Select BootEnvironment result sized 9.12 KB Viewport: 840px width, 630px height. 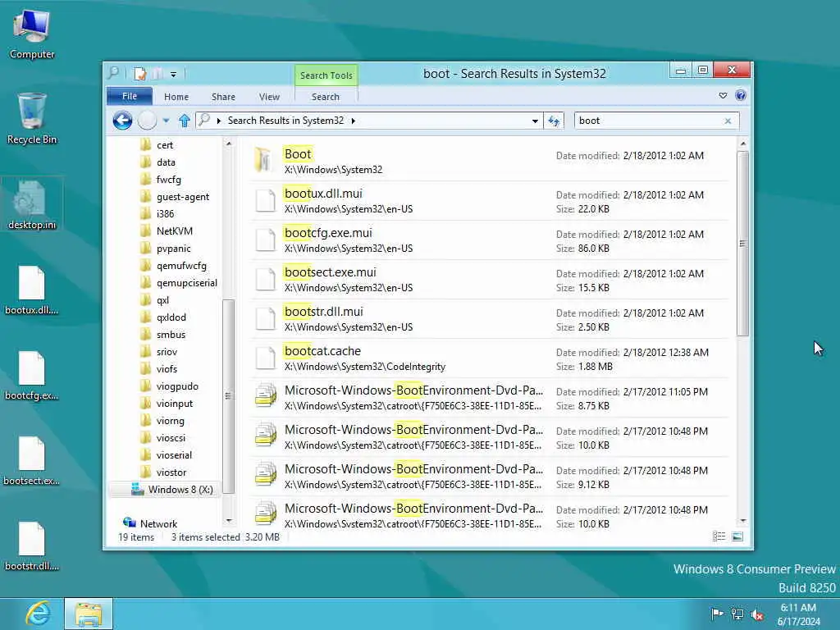pyautogui.click(x=491, y=477)
